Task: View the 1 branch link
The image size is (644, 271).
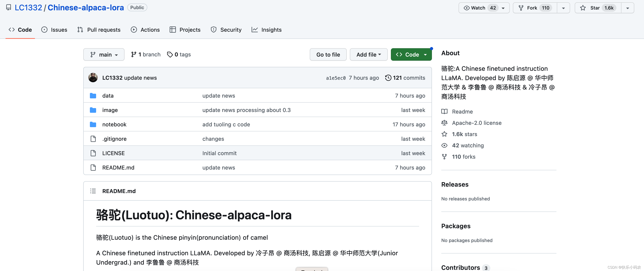Action: click(x=146, y=54)
